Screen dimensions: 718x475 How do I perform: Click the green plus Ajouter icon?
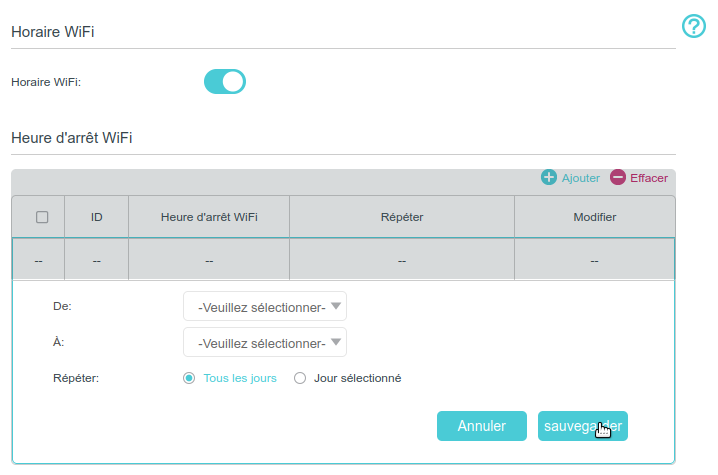[549, 178]
